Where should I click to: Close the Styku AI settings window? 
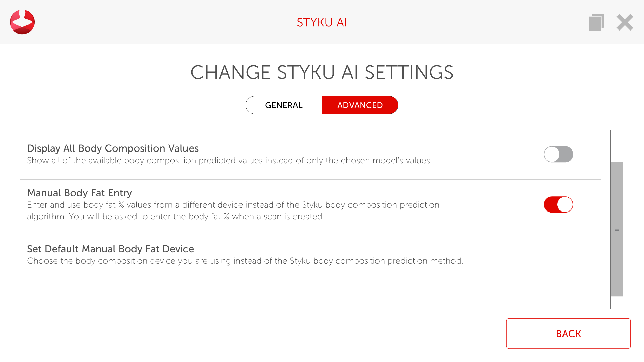click(625, 22)
